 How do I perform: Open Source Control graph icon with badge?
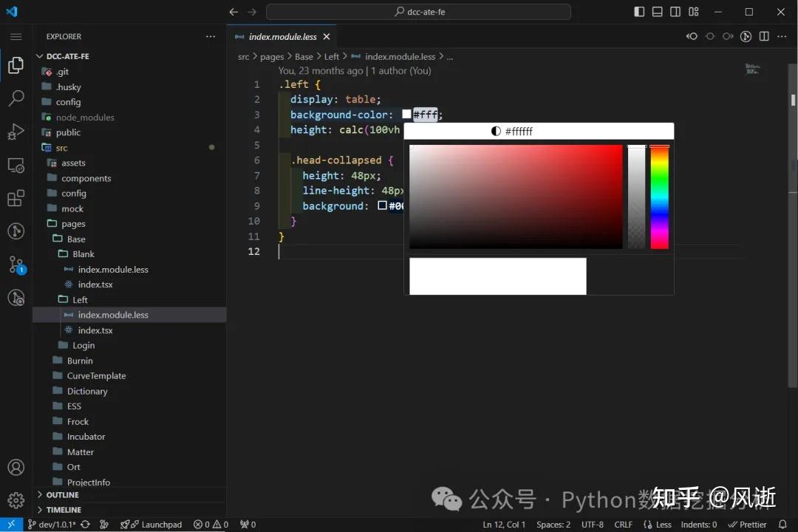click(16, 265)
